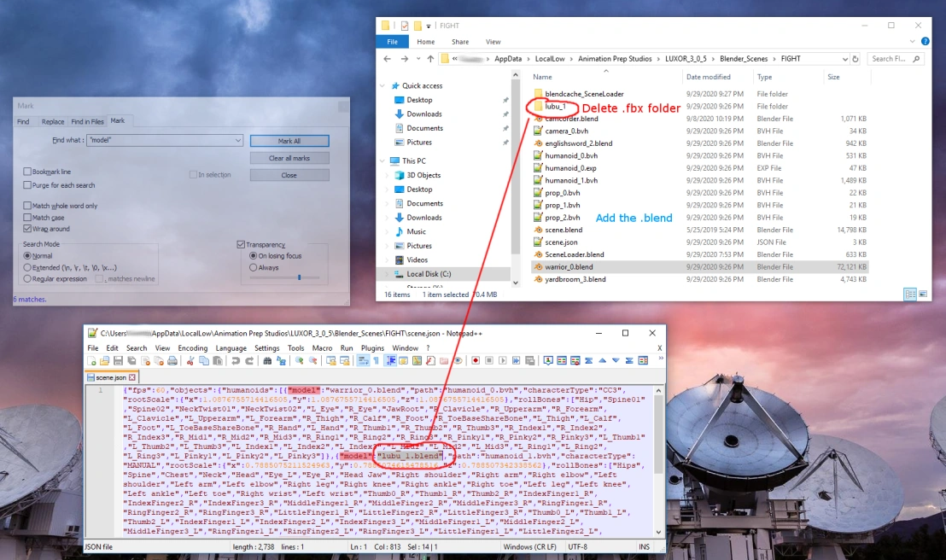The height and width of the screenshot is (560, 946).
Task: Switch to the Find in Files tab
Action: point(87,121)
